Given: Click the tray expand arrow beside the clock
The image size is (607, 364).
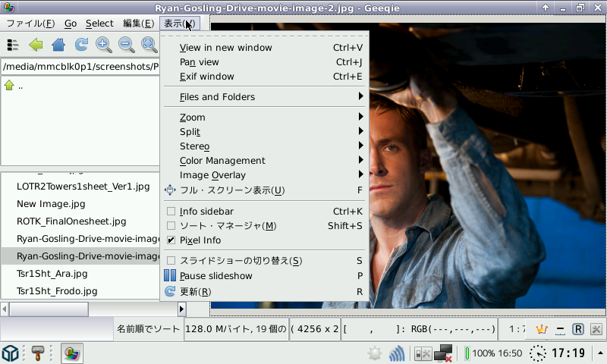Looking at the screenshot, I should [600, 353].
